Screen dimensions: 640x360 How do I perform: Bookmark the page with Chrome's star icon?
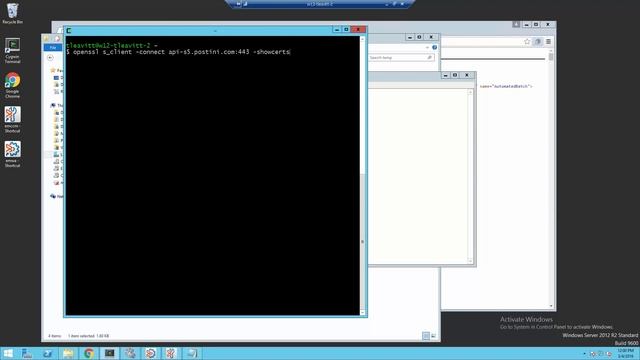(x=527, y=42)
